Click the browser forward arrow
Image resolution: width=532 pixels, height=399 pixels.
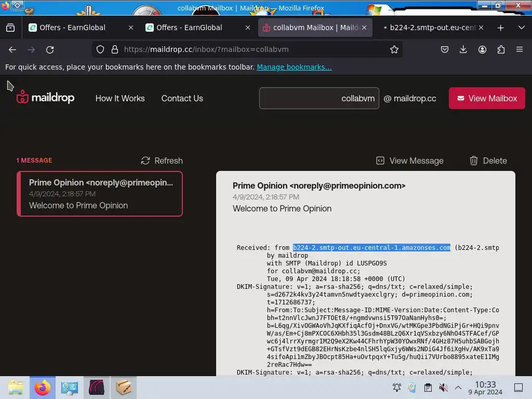tap(31, 49)
